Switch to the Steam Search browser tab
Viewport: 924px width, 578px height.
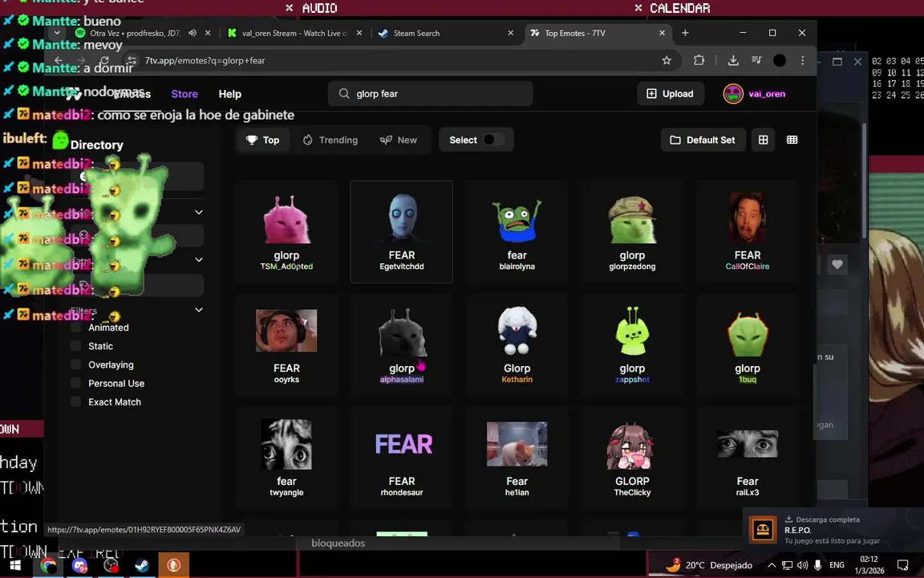(446, 33)
